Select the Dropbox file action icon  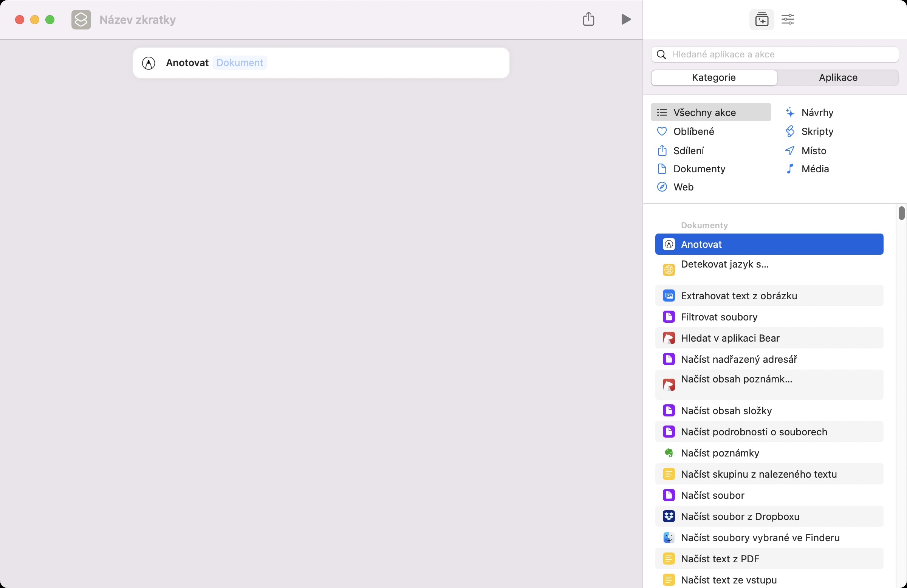669,516
